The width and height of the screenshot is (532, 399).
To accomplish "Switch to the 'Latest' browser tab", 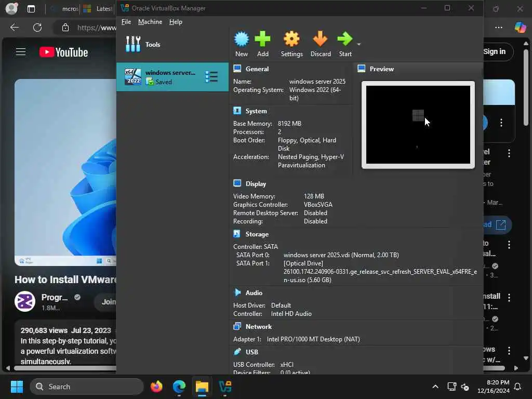I will tap(98, 9).
